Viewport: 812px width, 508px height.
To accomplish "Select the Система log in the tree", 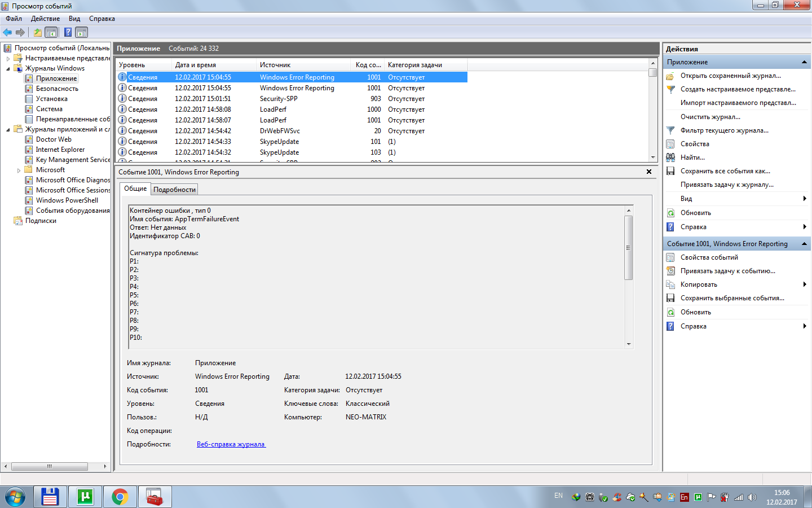I will coord(49,109).
